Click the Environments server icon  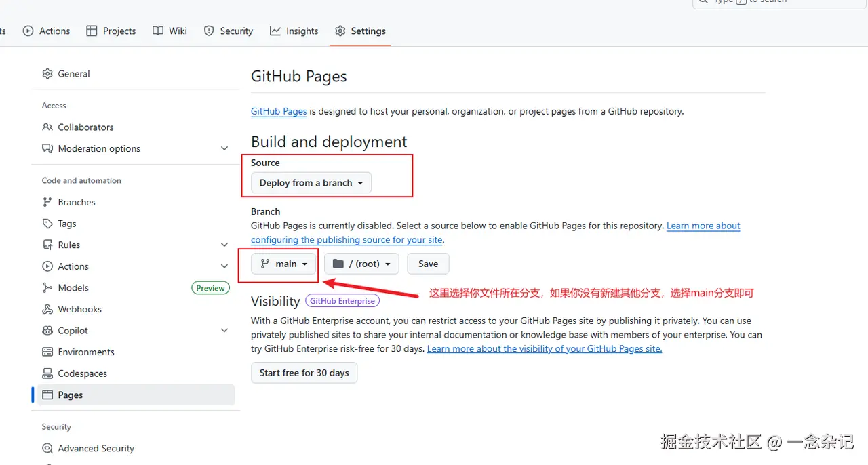pos(47,352)
